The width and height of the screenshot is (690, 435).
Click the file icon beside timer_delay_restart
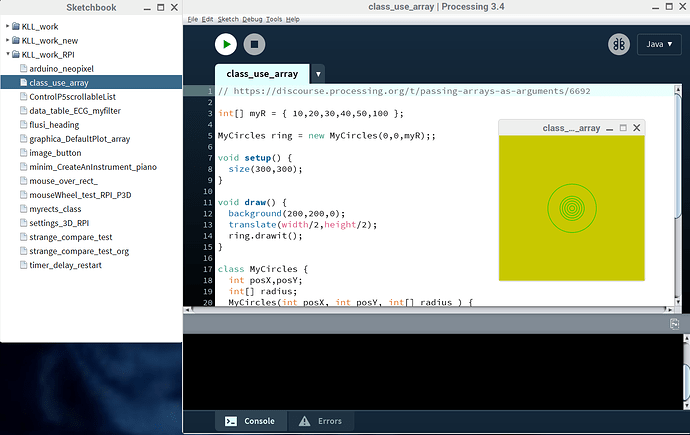(x=24, y=265)
